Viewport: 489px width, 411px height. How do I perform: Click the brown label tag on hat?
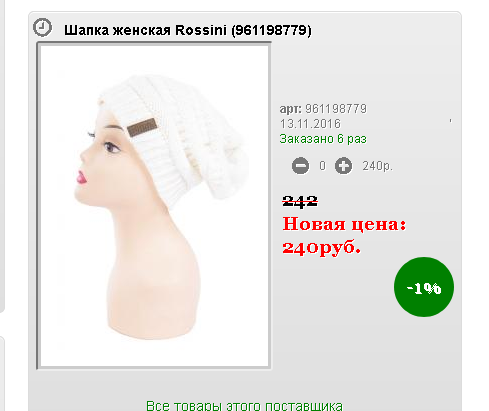[x=142, y=127]
